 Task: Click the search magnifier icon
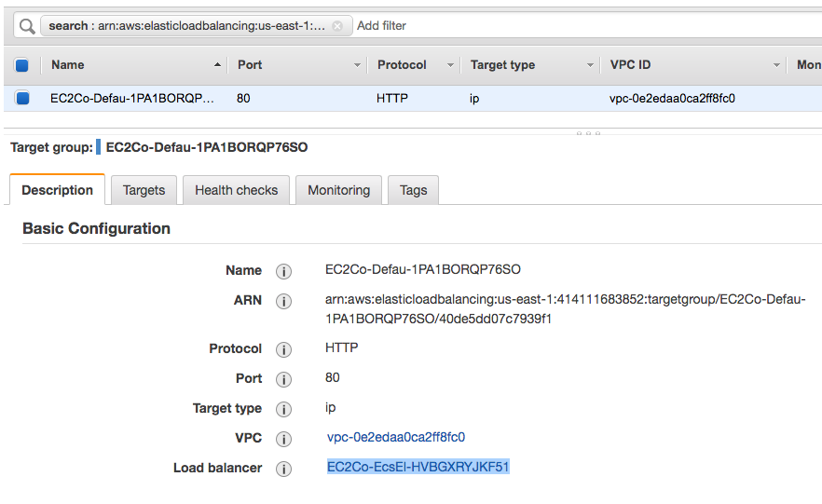click(x=27, y=26)
